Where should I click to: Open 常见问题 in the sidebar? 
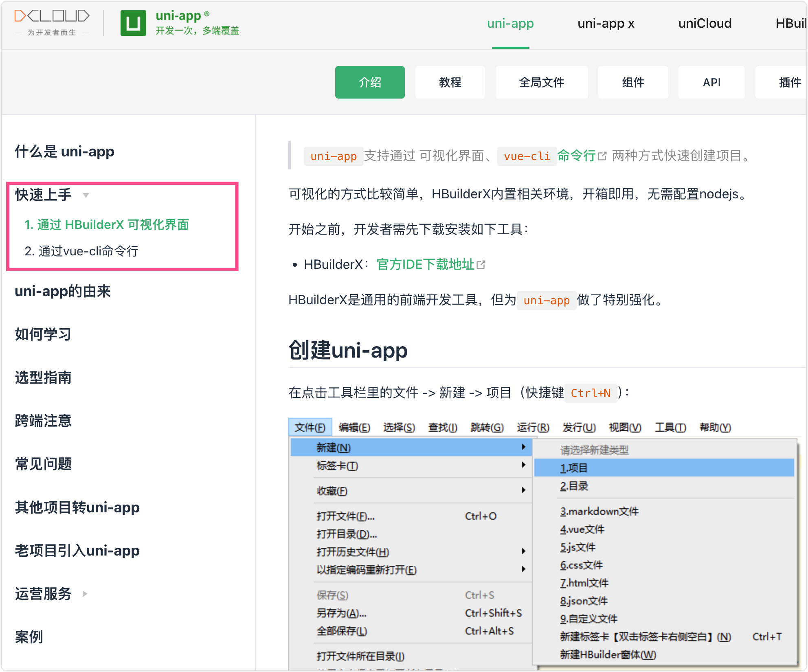pyautogui.click(x=43, y=464)
